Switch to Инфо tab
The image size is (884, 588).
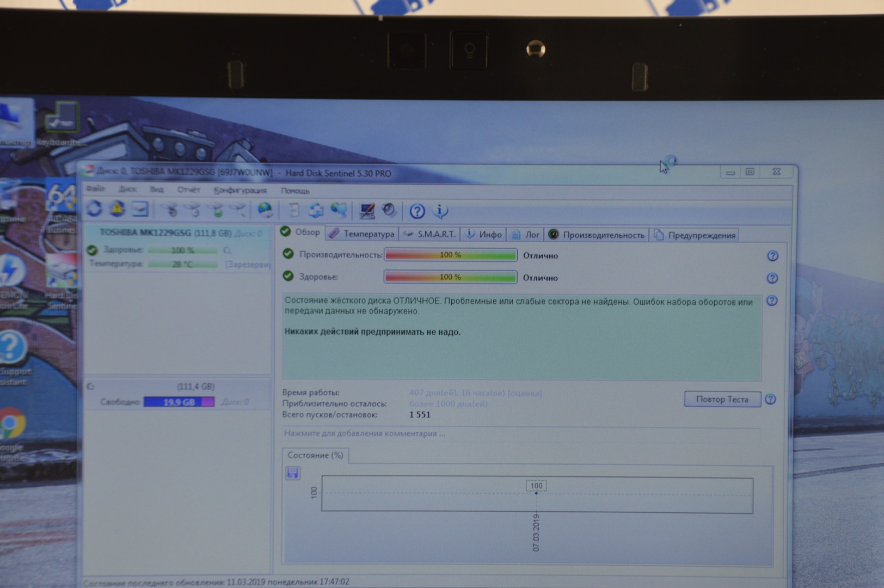[x=483, y=234]
